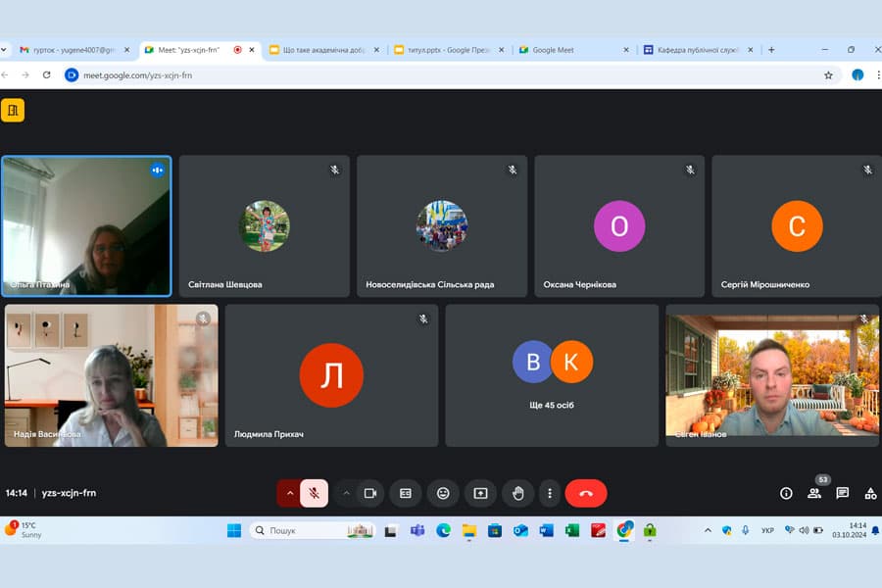The image size is (882, 588).
Task: Switch to the Gmail гурток tab
Action: [x=74, y=50]
